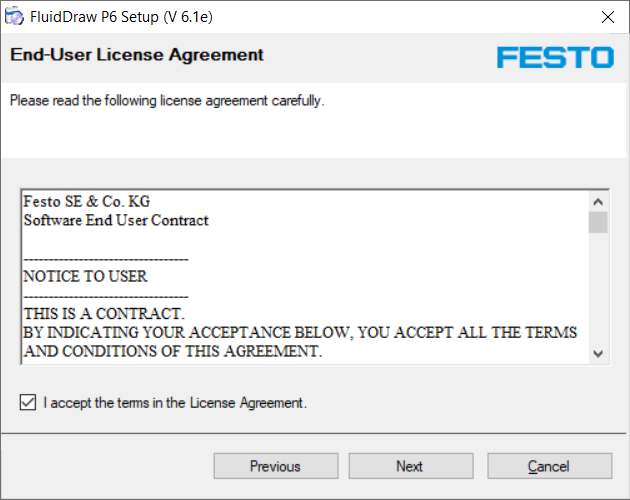The height and width of the screenshot is (500, 630).
Task: Click the FESTO logo
Action: click(x=555, y=57)
